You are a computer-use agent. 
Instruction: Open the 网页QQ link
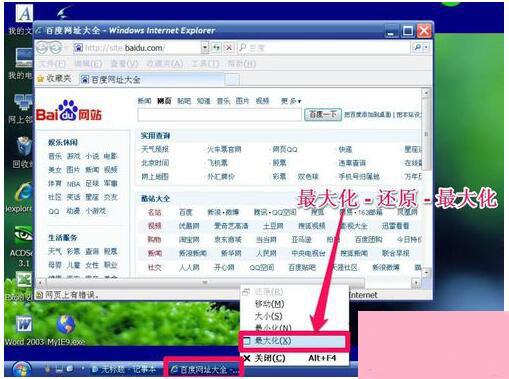pyautogui.click(x=285, y=149)
